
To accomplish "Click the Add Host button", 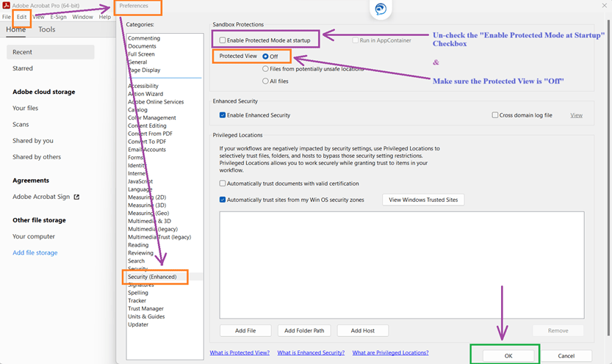I will (363, 330).
